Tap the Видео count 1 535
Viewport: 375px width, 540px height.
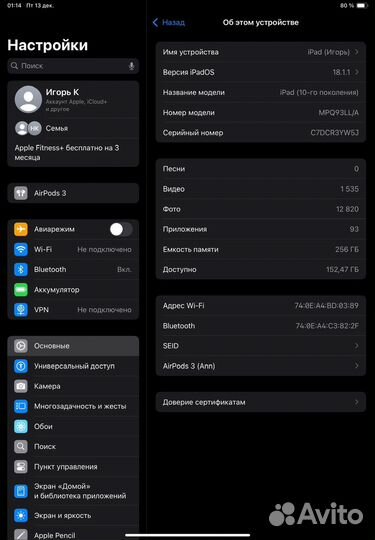point(350,189)
